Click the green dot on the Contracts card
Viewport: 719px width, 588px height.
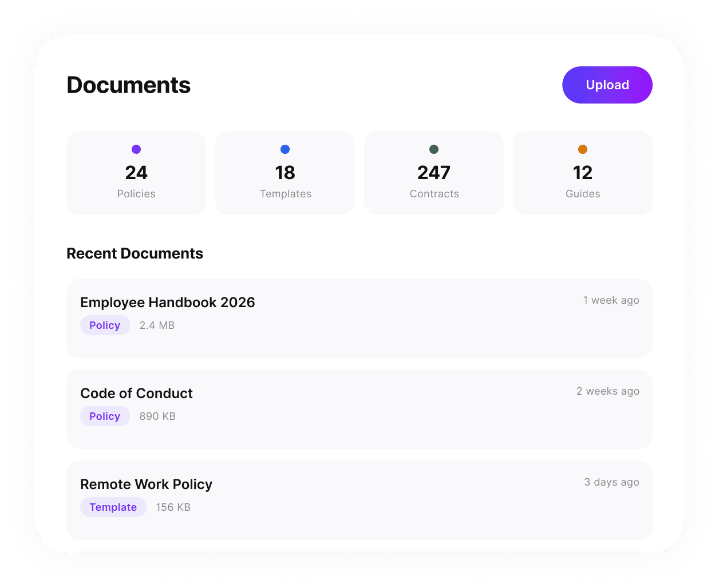pyautogui.click(x=433, y=149)
